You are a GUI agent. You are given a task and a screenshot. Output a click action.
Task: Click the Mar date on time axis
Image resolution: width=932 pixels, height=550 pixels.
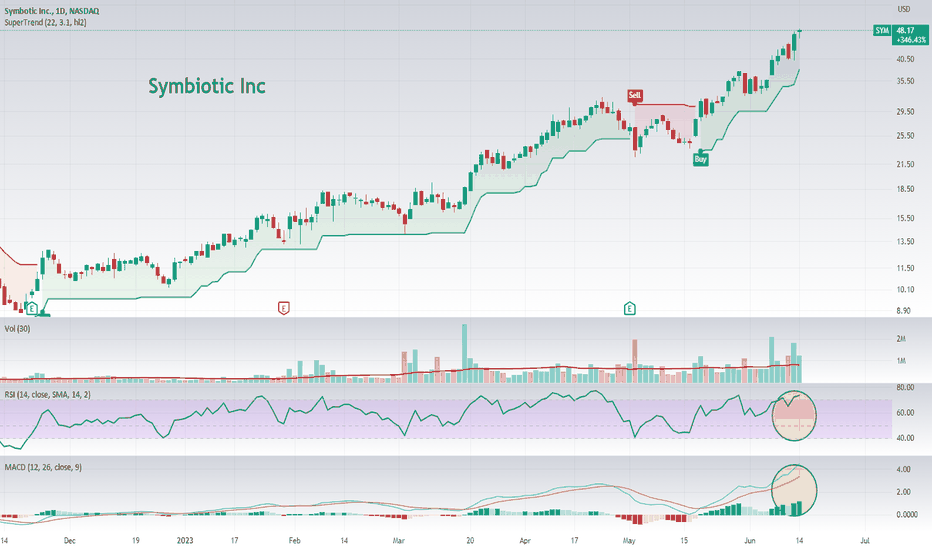coord(399,540)
